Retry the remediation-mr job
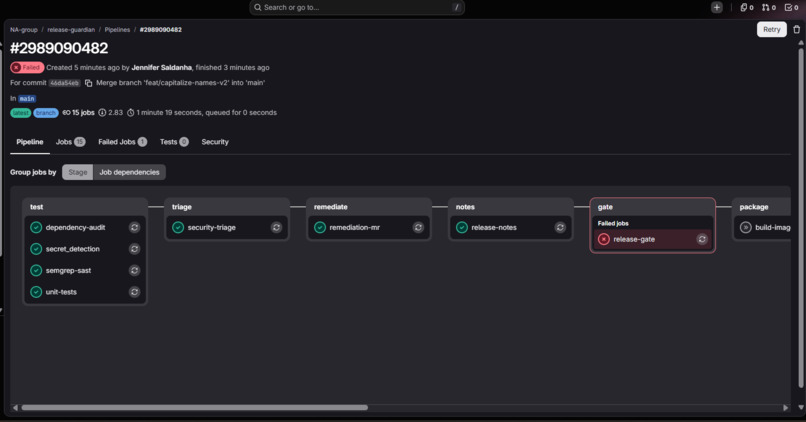Image resolution: width=806 pixels, height=422 pixels. pyautogui.click(x=418, y=227)
